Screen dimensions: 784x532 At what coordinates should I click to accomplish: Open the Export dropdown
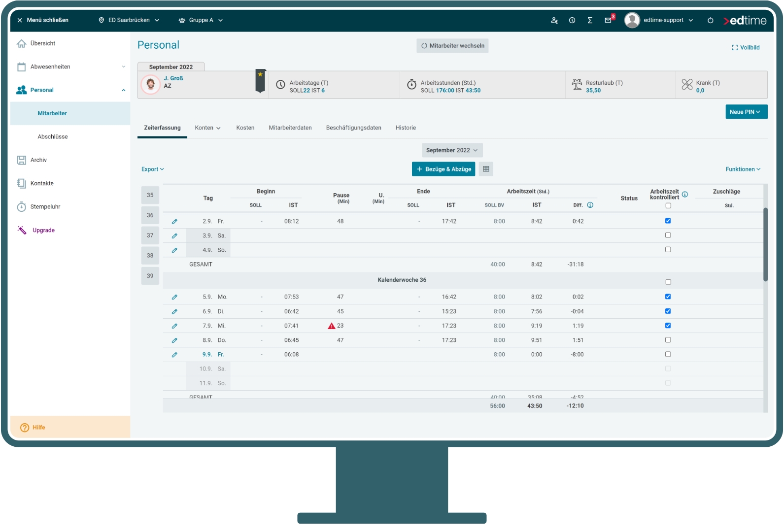pyautogui.click(x=153, y=169)
